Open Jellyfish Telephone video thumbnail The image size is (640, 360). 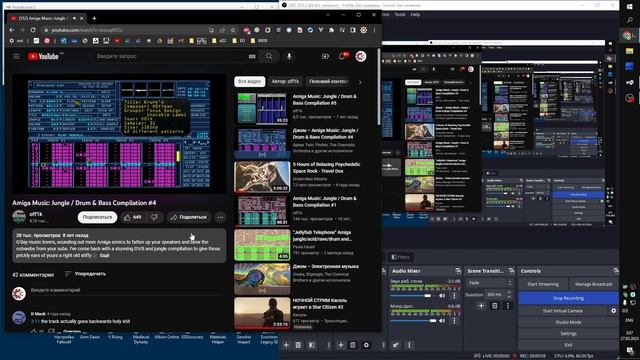point(262,245)
